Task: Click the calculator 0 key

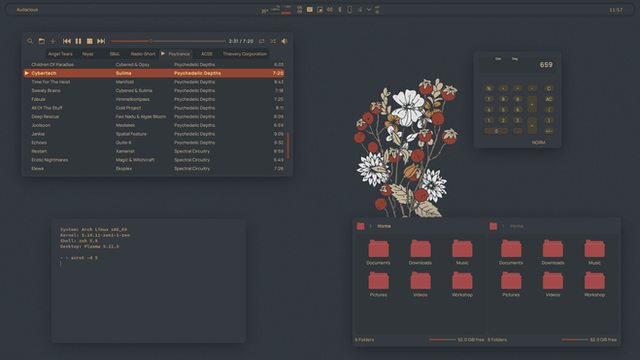Action: pyautogui.click(x=496, y=131)
